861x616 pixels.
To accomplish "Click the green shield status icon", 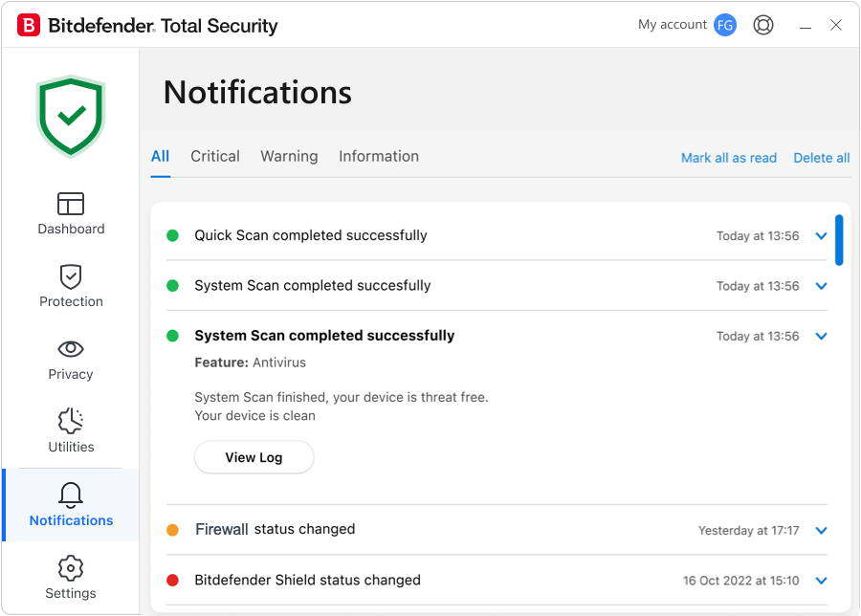I will [71, 117].
